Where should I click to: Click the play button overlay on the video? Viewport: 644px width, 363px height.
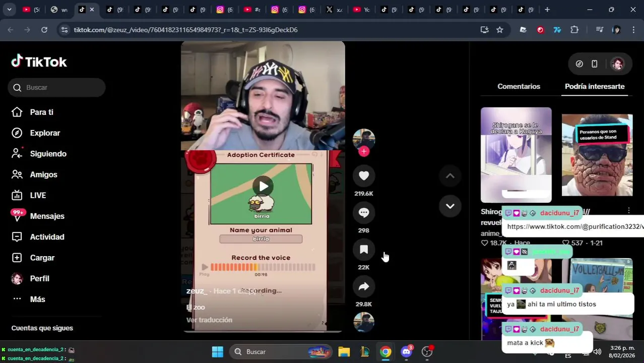click(263, 186)
